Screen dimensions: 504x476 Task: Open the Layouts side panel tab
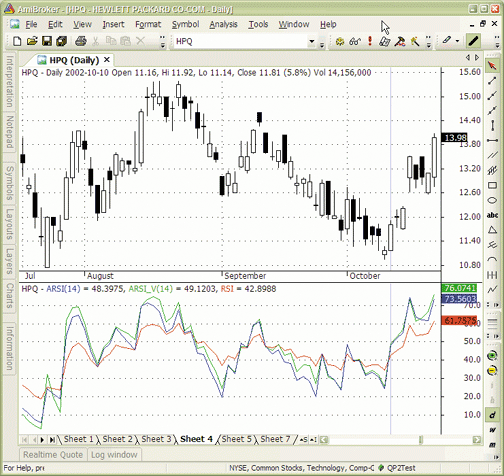point(9,224)
